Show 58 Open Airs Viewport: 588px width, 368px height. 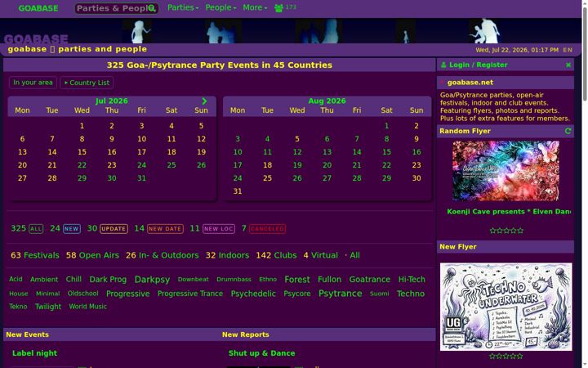pyautogui.click(x=92, y=255)
